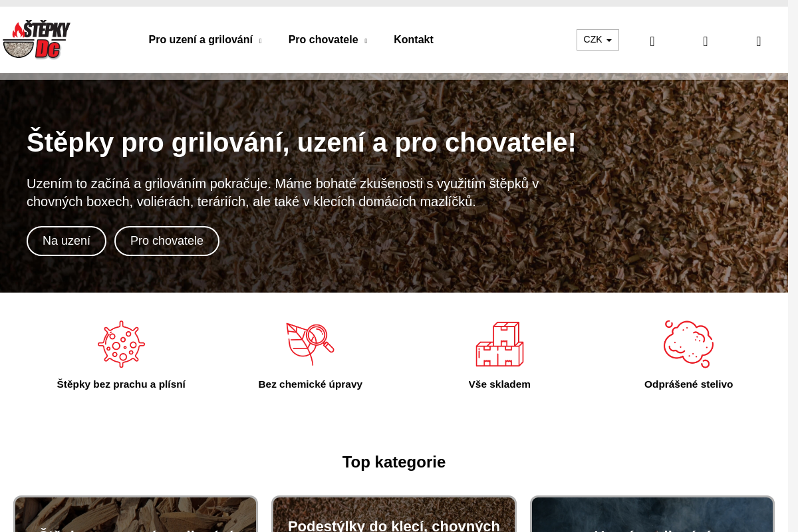Viewport: 798px width, 532px height.
Task: Click the Štěpky DC logo
Action: [37, 40]
